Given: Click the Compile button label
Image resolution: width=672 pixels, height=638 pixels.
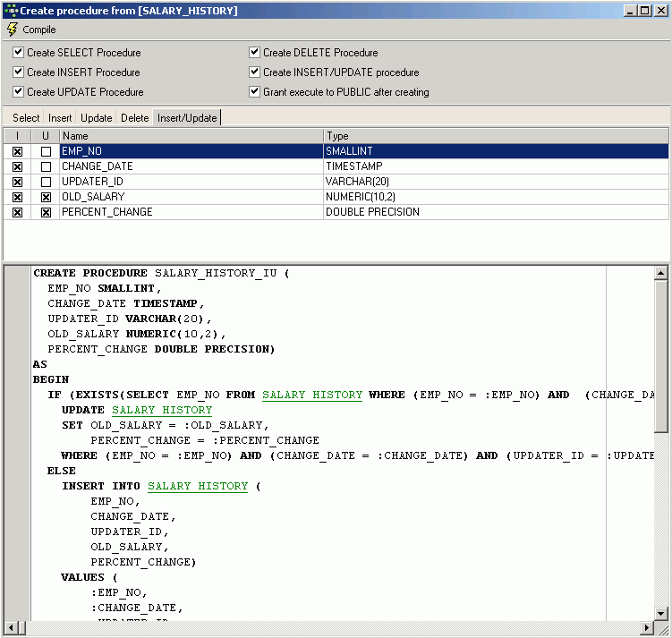Looking at the screenshot, I should 39,30.
